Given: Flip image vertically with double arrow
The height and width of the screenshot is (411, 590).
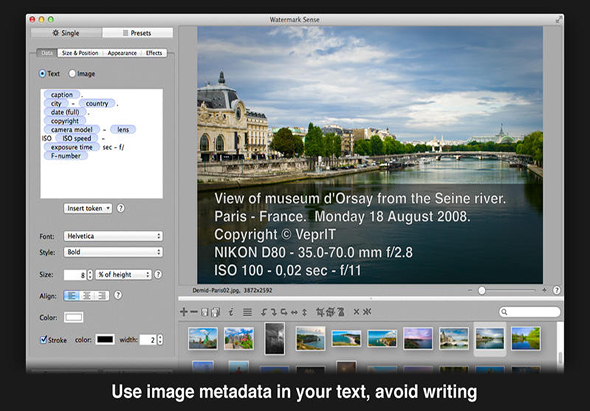Looking at the screenshot, I should [x=304, y=312].
